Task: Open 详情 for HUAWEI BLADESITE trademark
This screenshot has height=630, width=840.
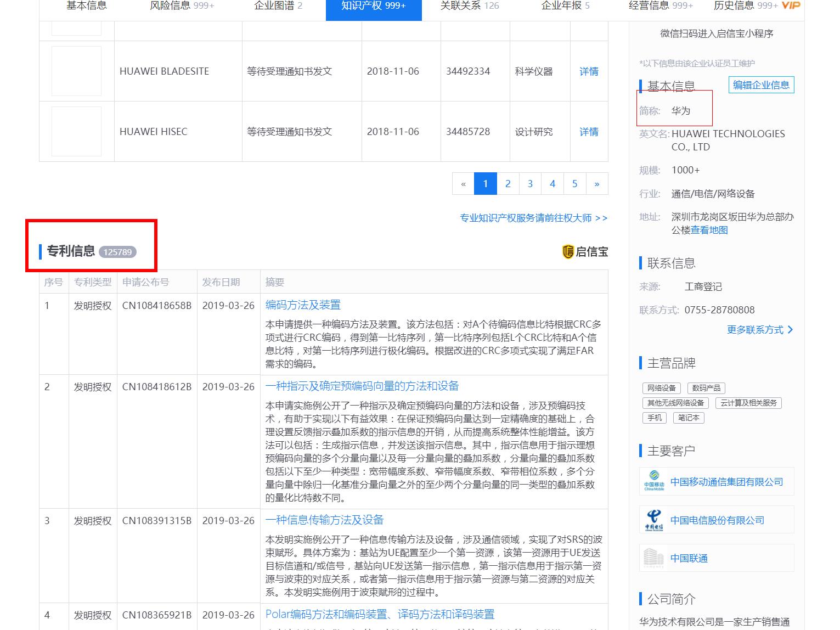Action: pos(589,71)
